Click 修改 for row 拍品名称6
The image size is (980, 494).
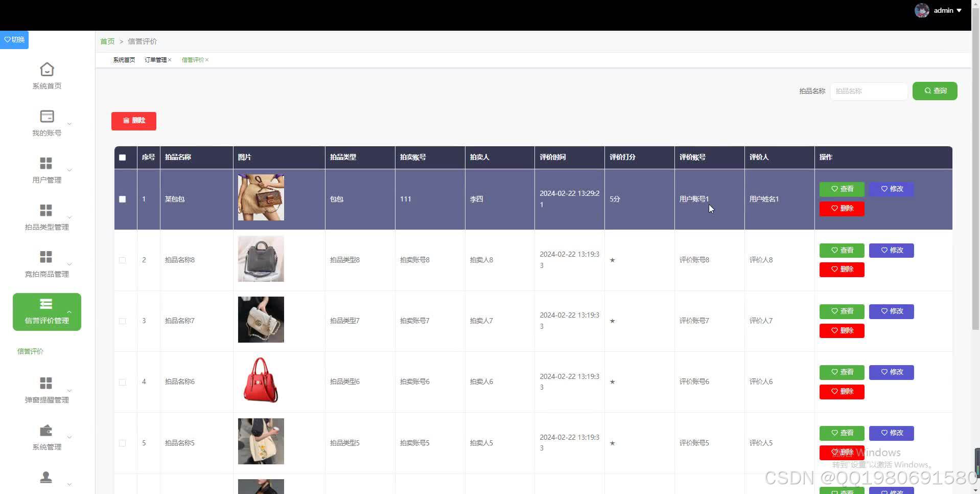[891, 372]
